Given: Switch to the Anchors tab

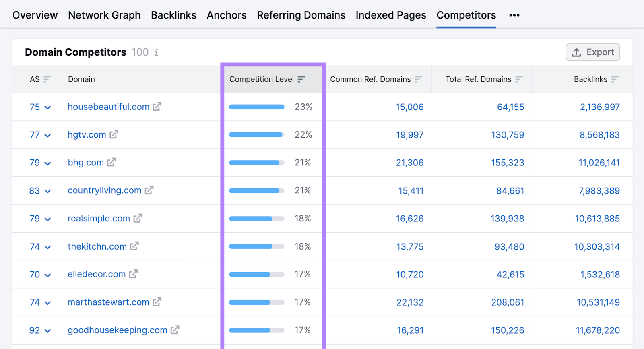Looking at the screenshot, I should (x=227, y=15).
